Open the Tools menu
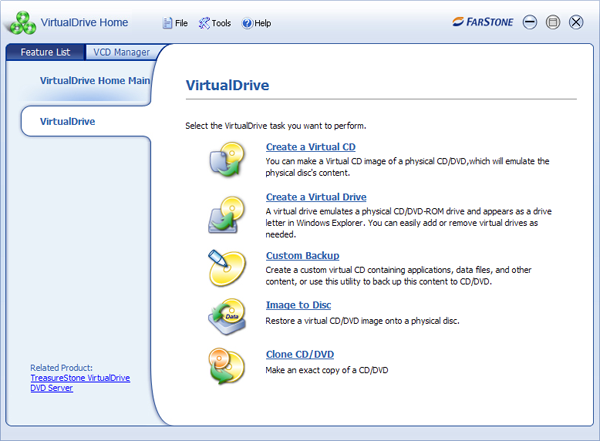The height and width of the screenshot is (441, 600). (215, 23)
